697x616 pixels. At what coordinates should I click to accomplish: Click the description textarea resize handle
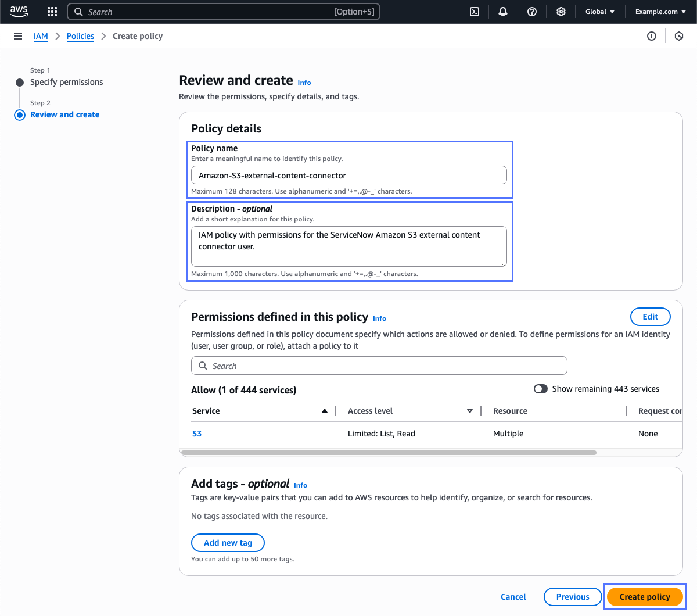(503, 263)
